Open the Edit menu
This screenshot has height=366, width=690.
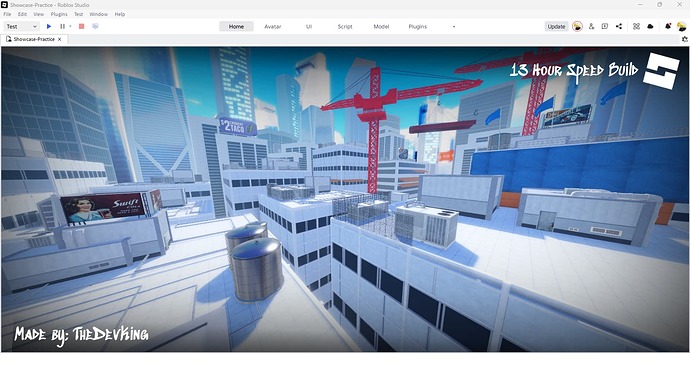pyautogui.click(x=22, y=14)
